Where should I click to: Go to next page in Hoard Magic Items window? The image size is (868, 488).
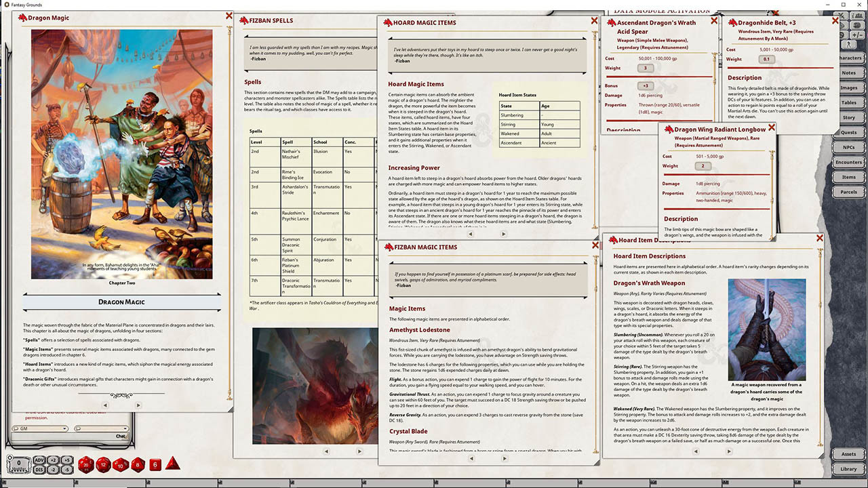[x=503, y=234]
